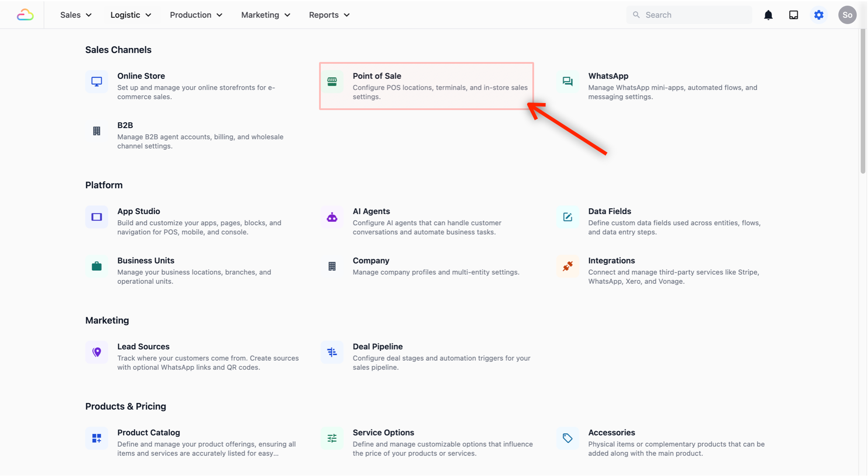
Task: Open the Marketing navigation menu
Action: [265, 15]
